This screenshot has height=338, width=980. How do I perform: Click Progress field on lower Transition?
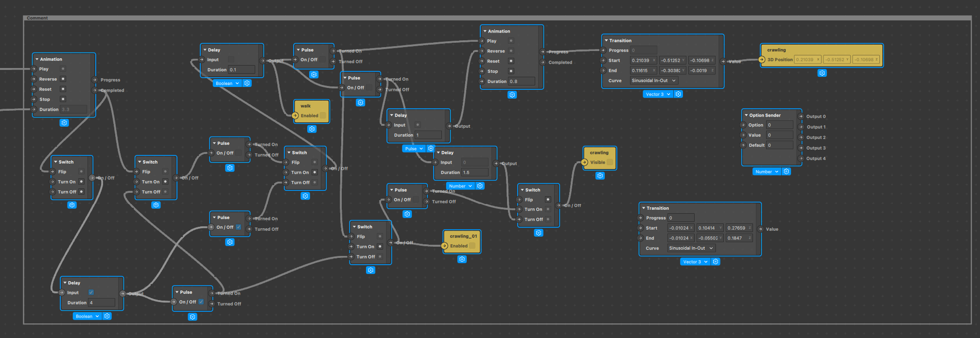(x=681, y=218)
